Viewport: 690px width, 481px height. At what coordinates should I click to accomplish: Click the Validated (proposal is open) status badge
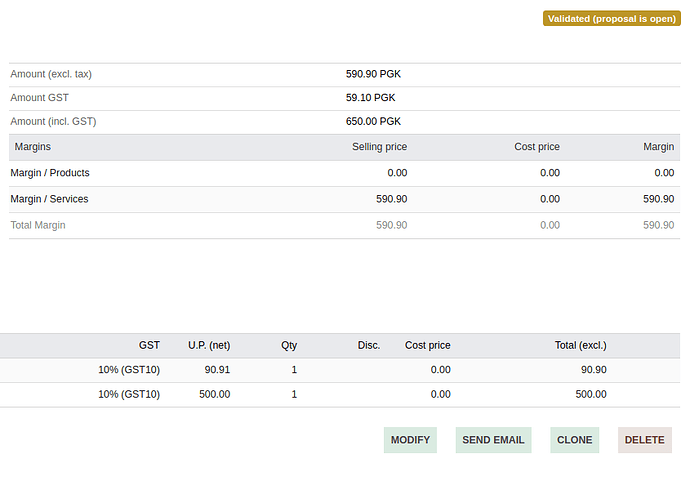[612, 19]
